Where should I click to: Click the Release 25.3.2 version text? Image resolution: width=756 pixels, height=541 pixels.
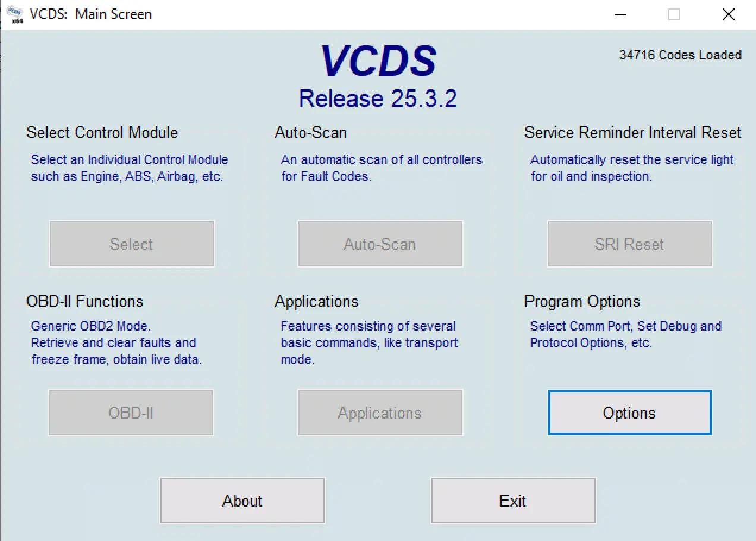pyautogui.click(x=378, y=99)
